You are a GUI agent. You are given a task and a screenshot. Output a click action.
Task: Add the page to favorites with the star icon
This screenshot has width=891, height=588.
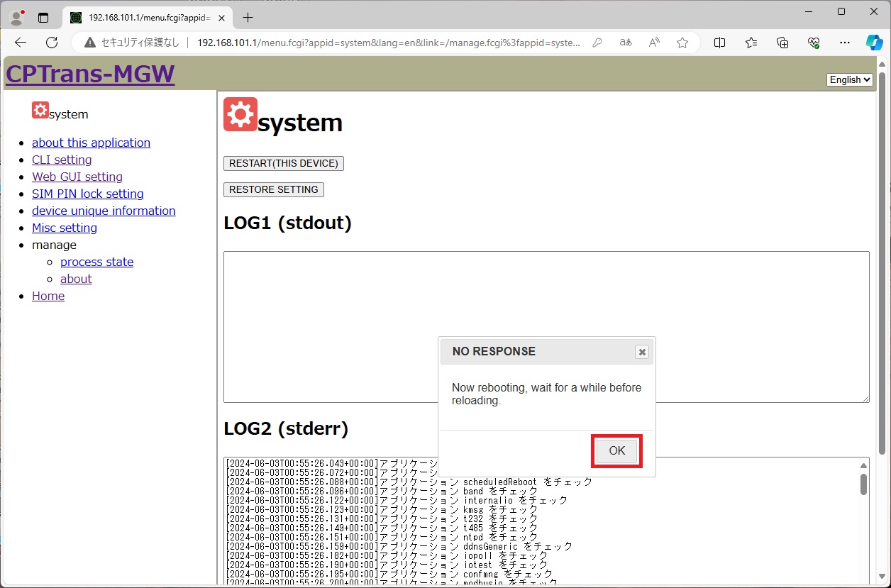coord(682,43)
